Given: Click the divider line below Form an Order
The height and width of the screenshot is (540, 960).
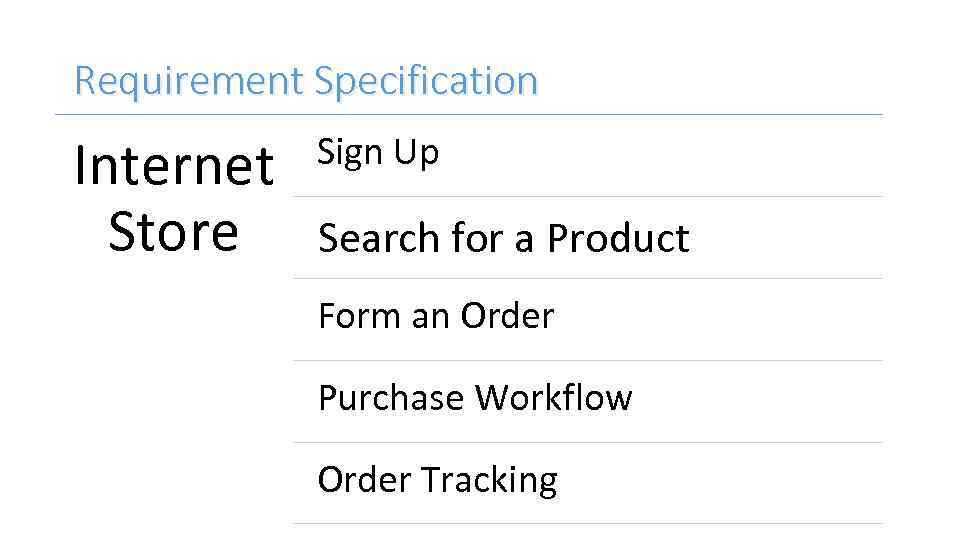Looking at the screenshot, I should (588, 360).
